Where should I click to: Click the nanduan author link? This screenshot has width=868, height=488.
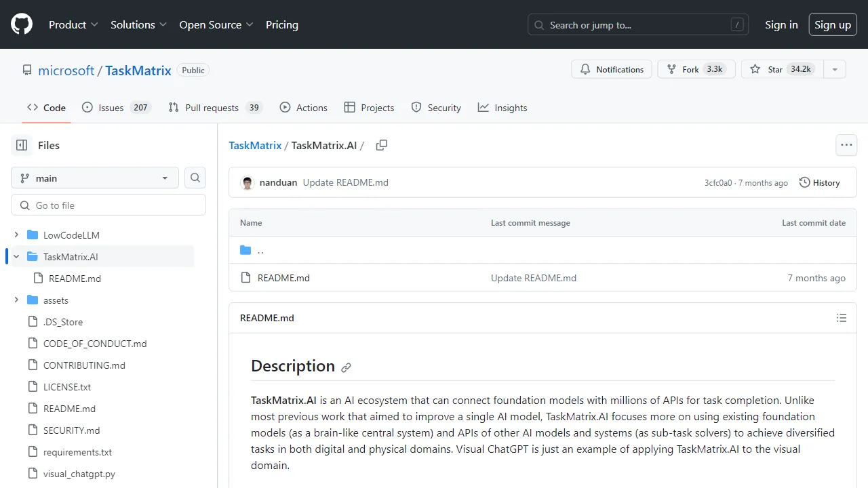pyautogui.click(x=278, y=182)
